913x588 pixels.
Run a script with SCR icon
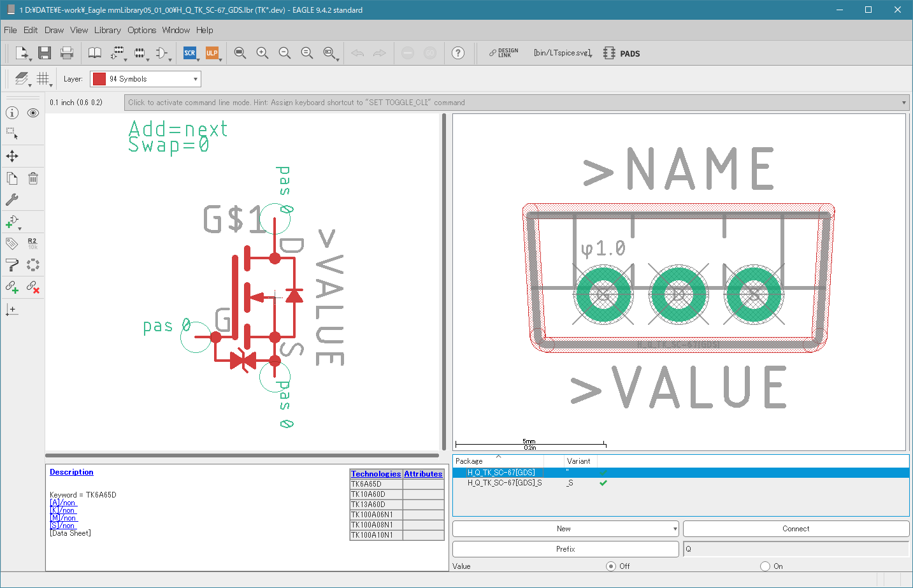tap(189, 53)
